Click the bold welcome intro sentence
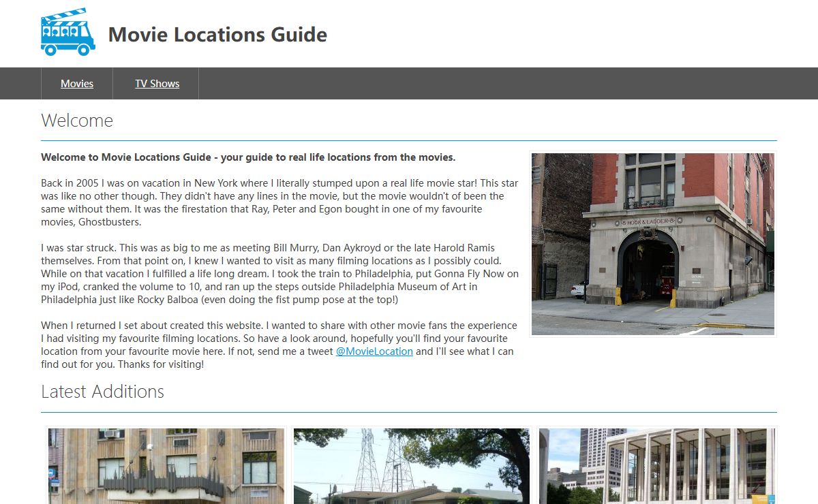 click(248, 157)
